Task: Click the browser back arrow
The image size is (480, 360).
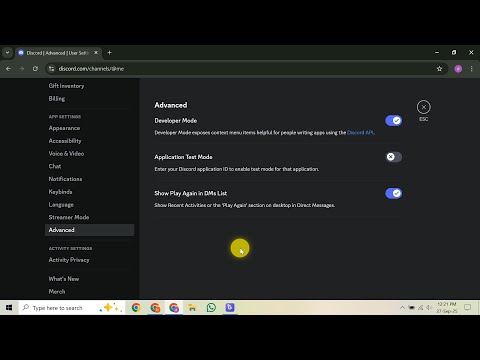Action: point(8,69)
